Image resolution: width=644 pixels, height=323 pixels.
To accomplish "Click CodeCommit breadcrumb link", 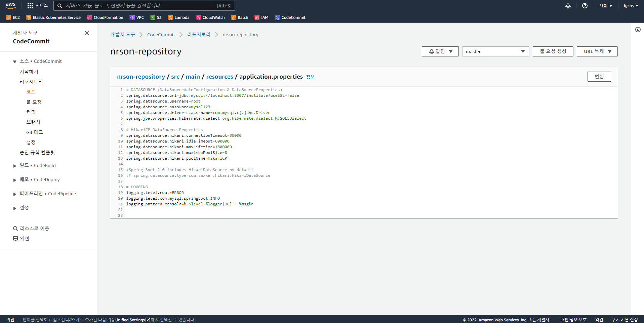I will pyautogui.click(x=161, y=35).
